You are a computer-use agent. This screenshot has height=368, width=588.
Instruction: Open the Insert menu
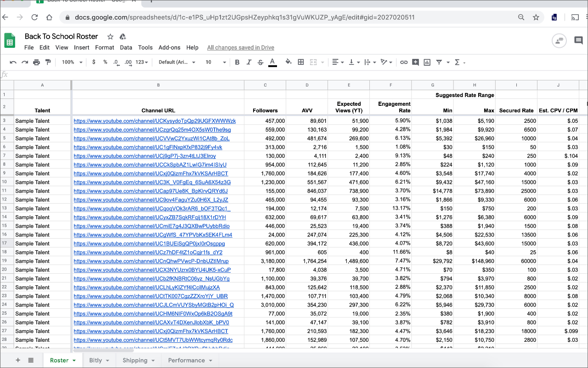[82, 47]
